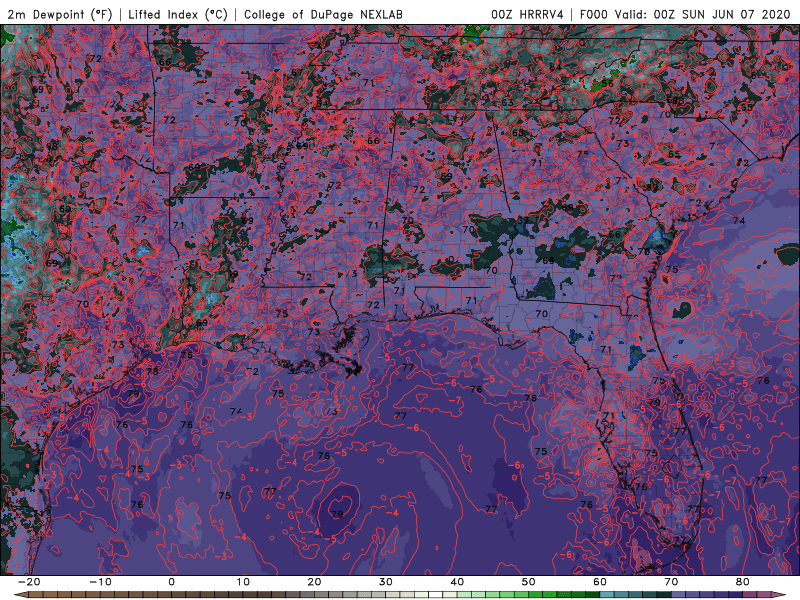800x600 pixels.
Task: Click the 80 label on color scale
Action: point(743,582)
